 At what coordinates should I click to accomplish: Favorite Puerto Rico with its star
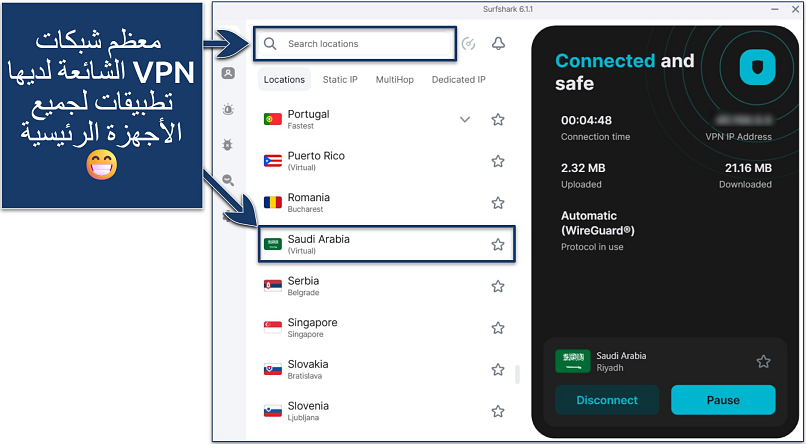pyautogui.click(x=498, y=161)
